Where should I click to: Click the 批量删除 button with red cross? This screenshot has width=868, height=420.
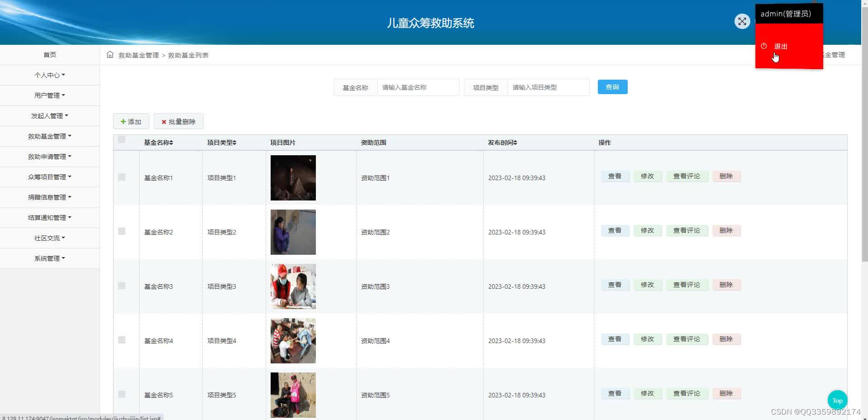(x=178, y=121)
